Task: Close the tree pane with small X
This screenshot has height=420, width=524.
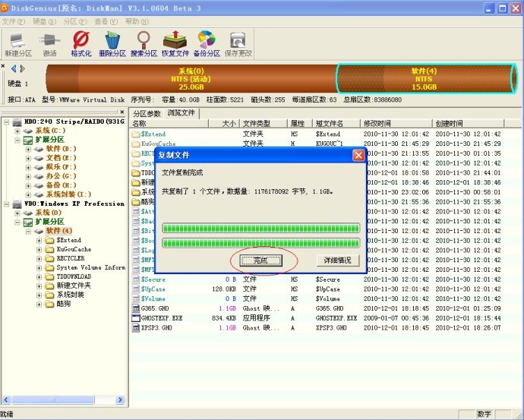Action: [122, 112]
